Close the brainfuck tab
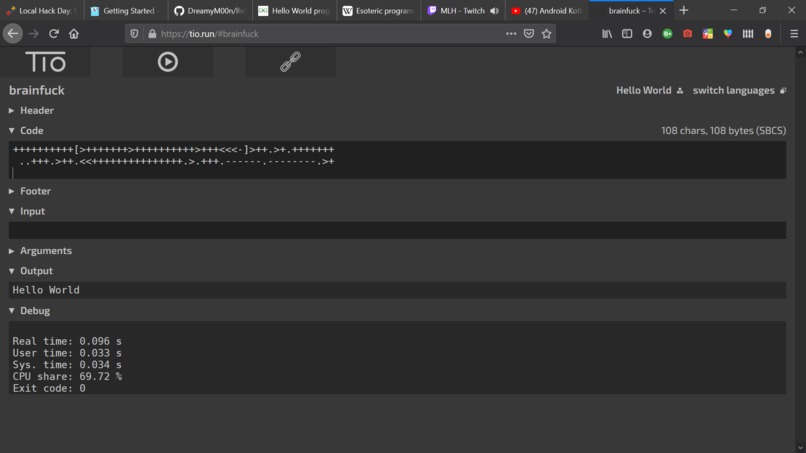The image size is (806, 453). (663, 11)
